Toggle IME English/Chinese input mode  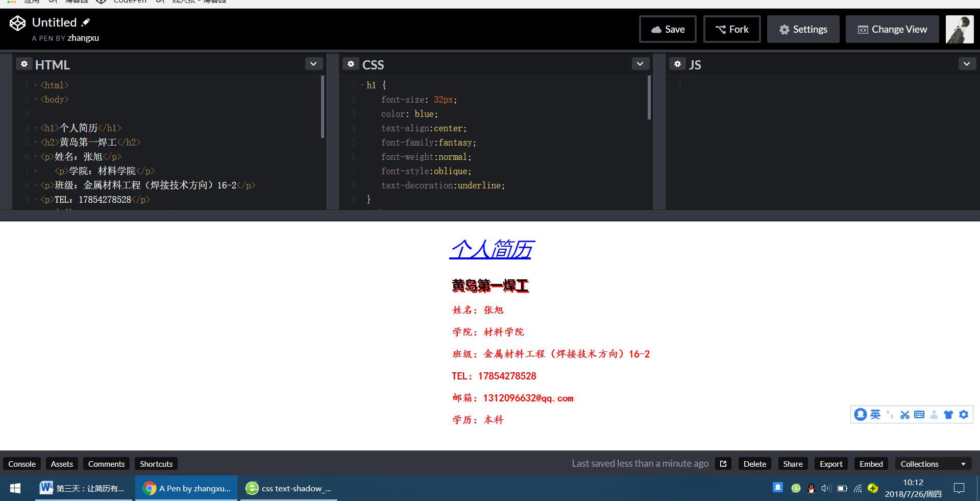[x=875, y=414]
